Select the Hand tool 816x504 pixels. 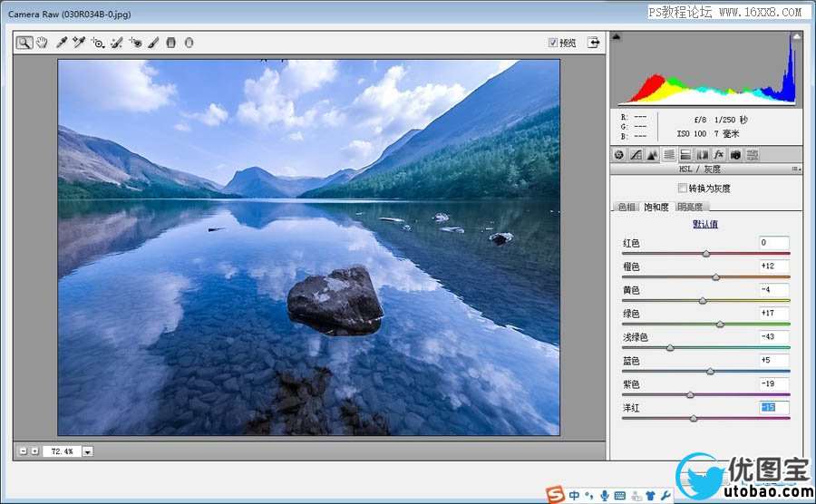click(x=42, y=43)
